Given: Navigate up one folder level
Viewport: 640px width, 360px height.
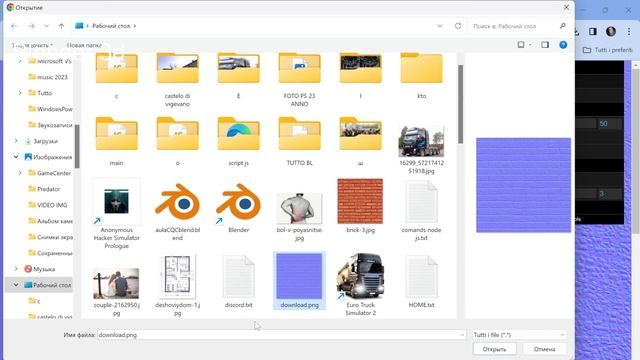Looking at the screenshot, I should [61, 26].
